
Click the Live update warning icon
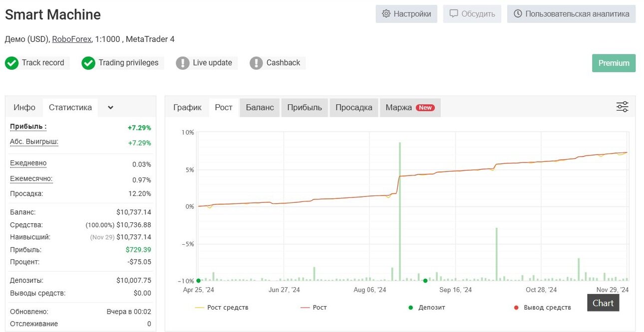(183, 63)
